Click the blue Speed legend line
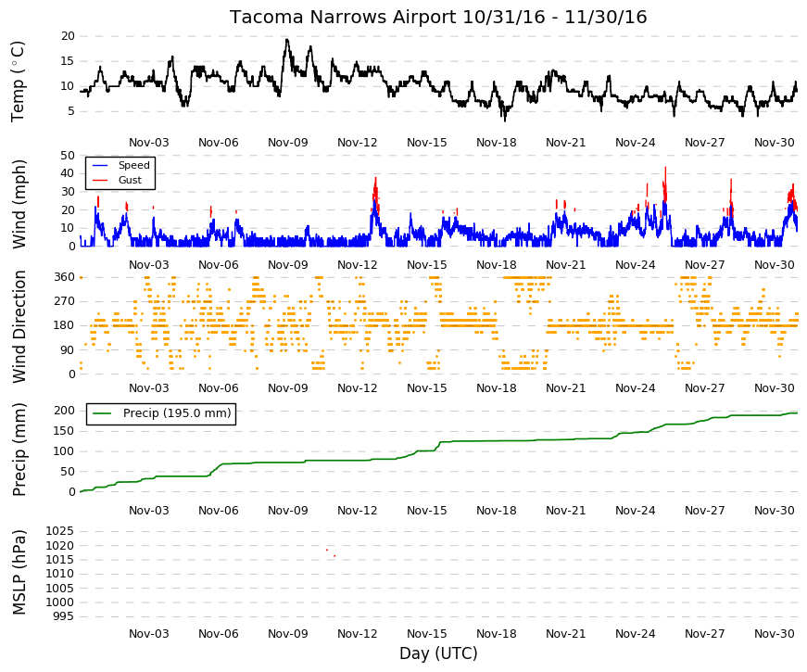Image resolution: width=807 pixels, height=672 pixels. click(x=99, y=165)
